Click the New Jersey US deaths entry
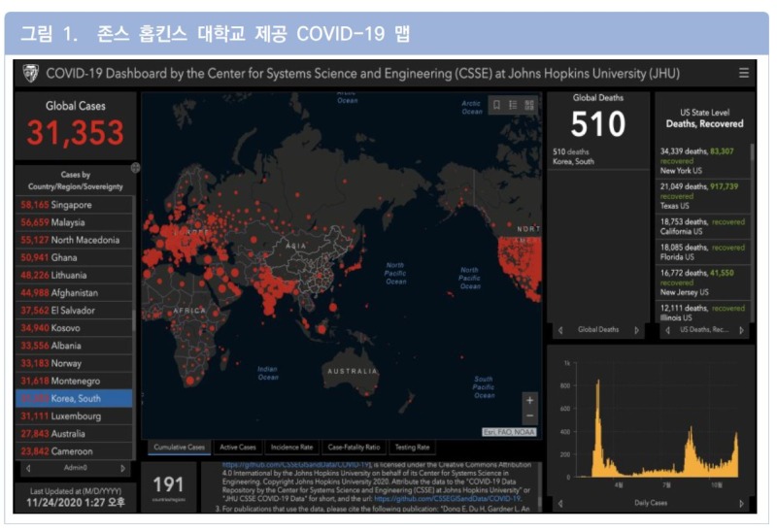The image size is (777, 532). [x=703, y=283]
